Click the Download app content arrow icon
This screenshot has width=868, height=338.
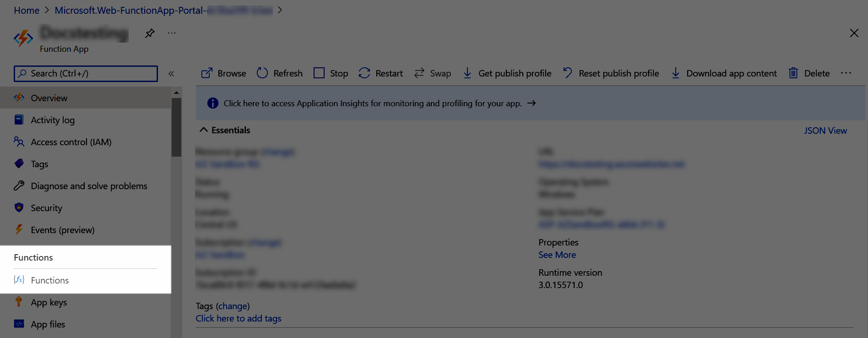[x=676, y=73]
